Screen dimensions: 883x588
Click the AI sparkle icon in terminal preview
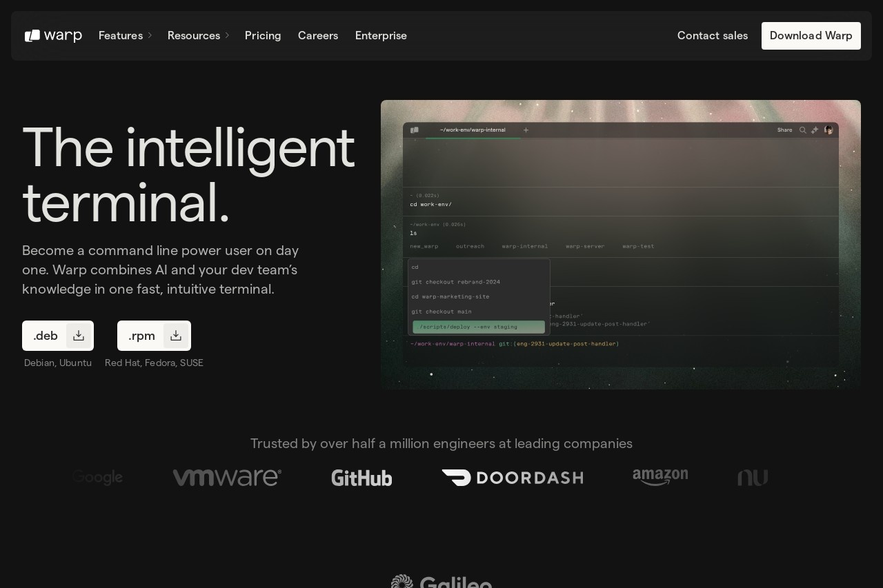tap(815, 130)
